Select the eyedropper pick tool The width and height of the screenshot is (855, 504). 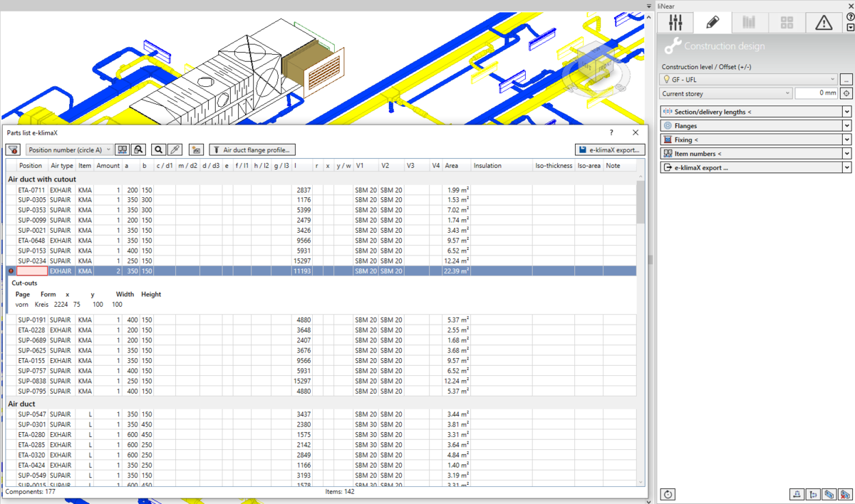pos(174,150)
